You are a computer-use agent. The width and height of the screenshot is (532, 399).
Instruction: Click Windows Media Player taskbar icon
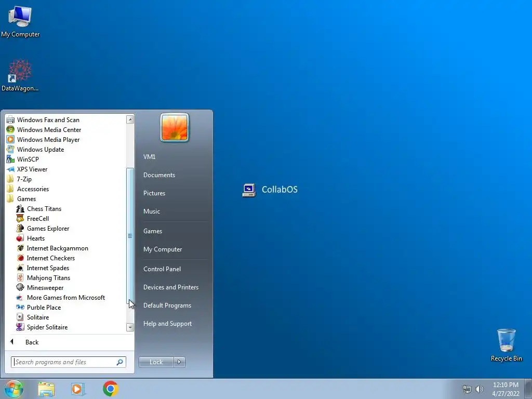coord(77,389)
